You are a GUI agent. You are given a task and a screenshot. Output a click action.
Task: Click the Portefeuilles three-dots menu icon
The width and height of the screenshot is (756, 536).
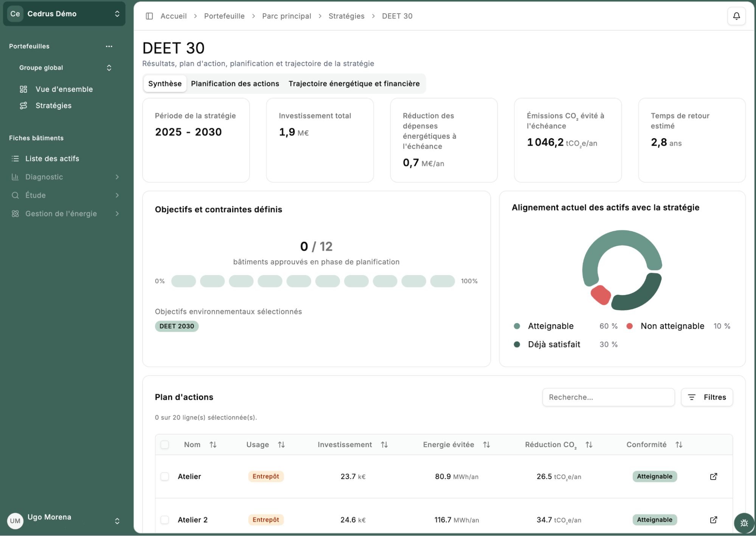click(109, 46)
